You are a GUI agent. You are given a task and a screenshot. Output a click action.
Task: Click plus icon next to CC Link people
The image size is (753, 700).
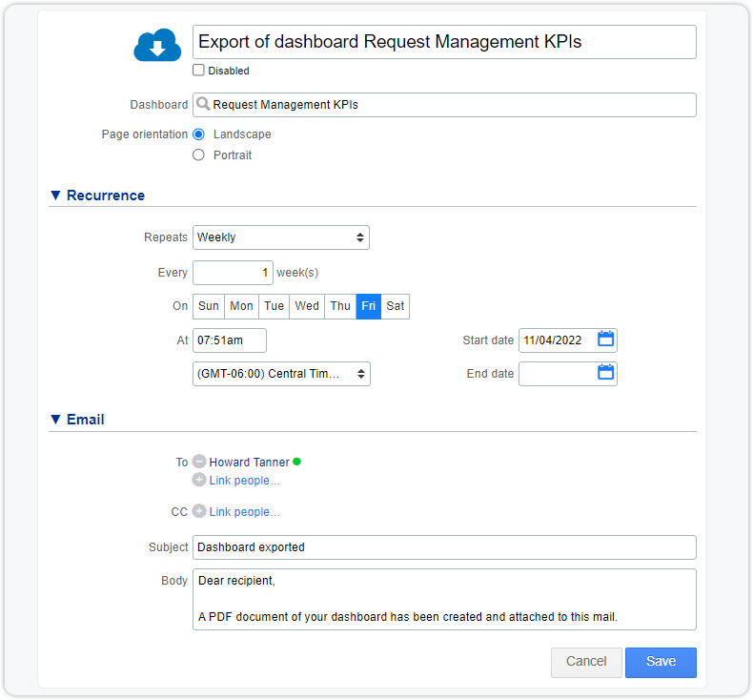coord(199,511)
